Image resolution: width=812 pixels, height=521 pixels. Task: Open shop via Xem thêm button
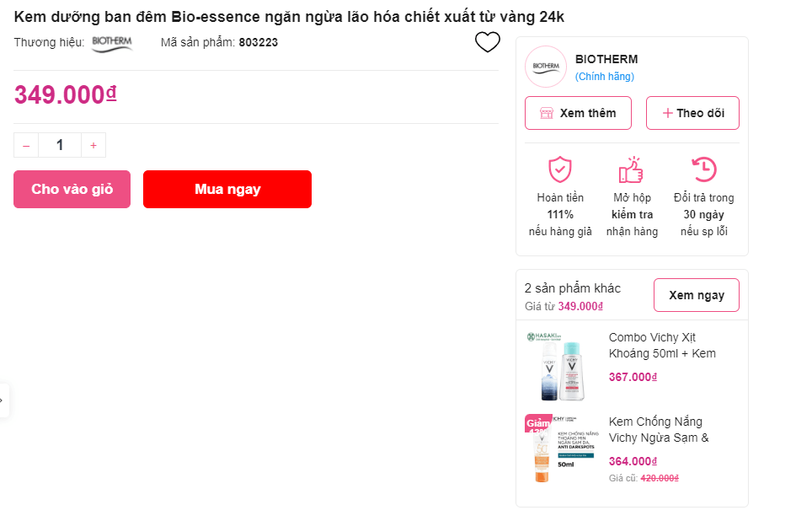578,113
